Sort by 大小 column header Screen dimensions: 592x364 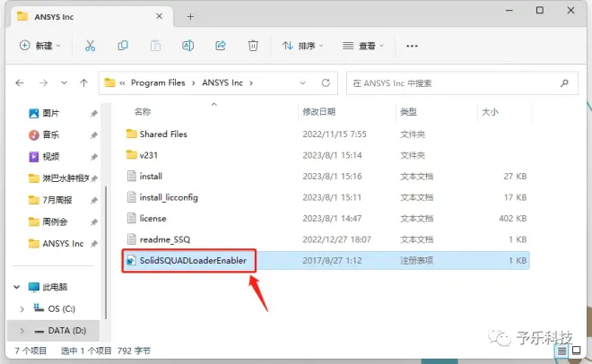click(x=490, y=112)
